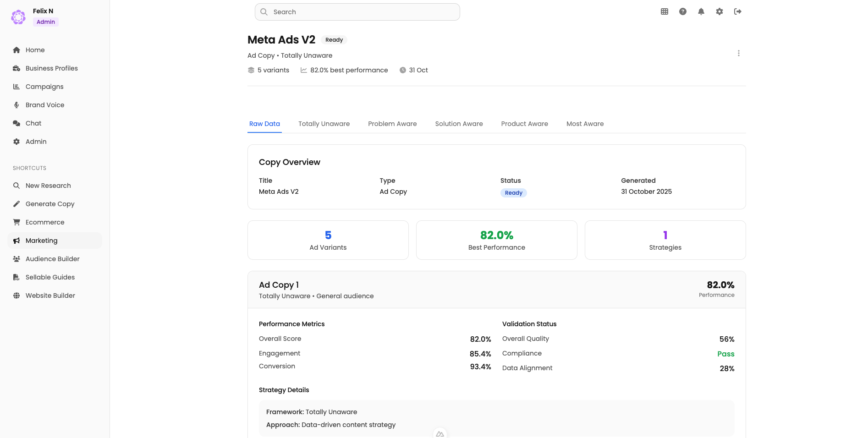The height and width of the screenshot is (438, 868).
Task: Switch to the Problem Aware tab
Action: (392, 124)
